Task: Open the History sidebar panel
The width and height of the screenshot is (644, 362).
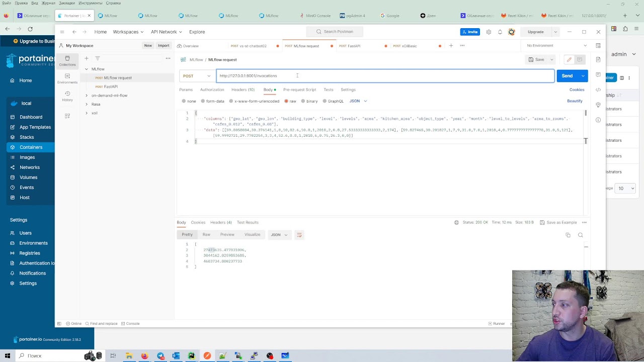Action: 67,97
